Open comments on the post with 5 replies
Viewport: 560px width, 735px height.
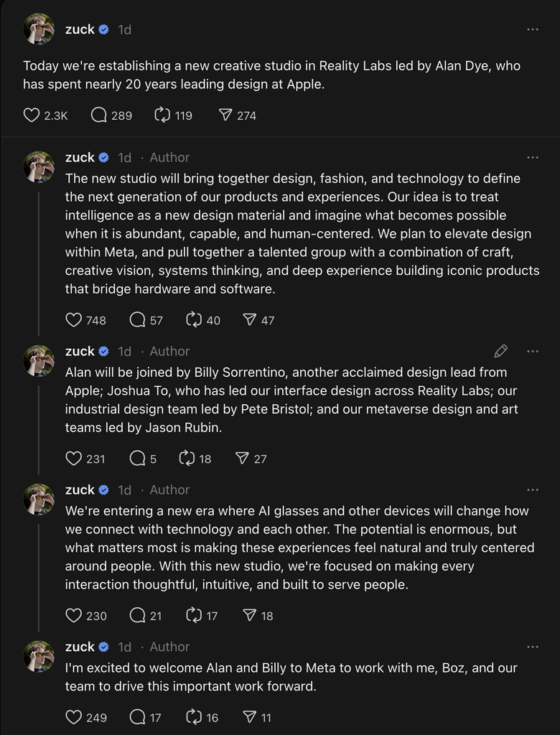tap(137, 459)
